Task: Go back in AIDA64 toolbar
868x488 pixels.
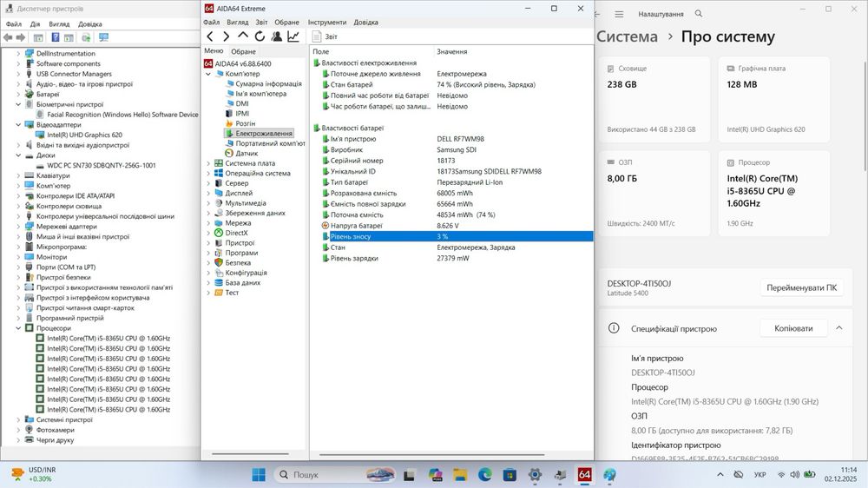Action: pyautogui.click(x=210, y=36)
